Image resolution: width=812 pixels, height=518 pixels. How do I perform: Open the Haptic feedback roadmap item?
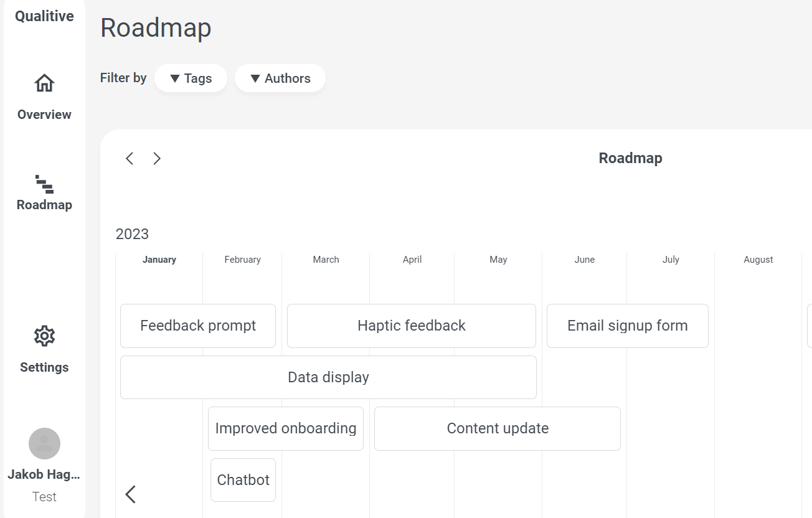coord(411,326)
